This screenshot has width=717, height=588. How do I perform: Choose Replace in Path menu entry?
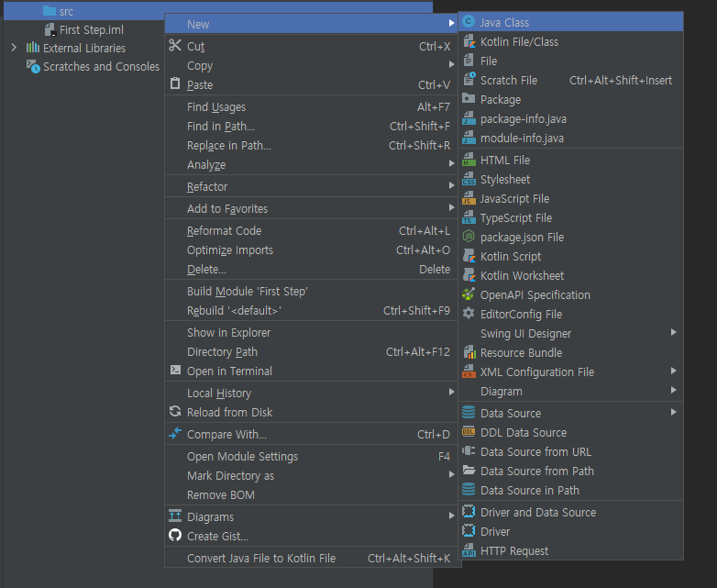(311, 146)
